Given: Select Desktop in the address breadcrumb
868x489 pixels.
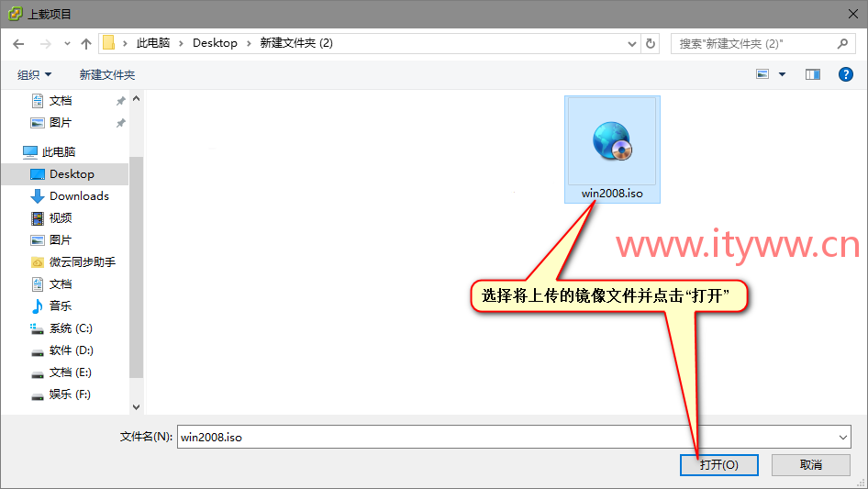Looking at the screenshot, I should click(215, 42).
